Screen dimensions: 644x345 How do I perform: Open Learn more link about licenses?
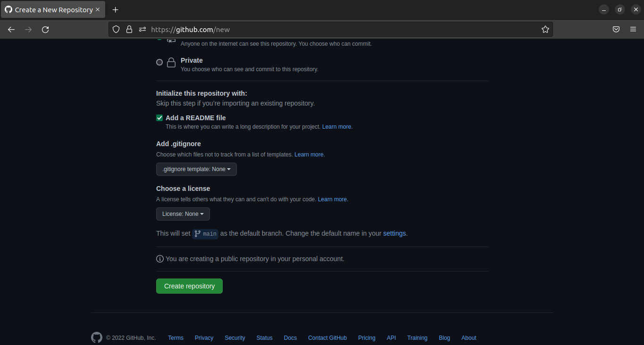point(333,199)
